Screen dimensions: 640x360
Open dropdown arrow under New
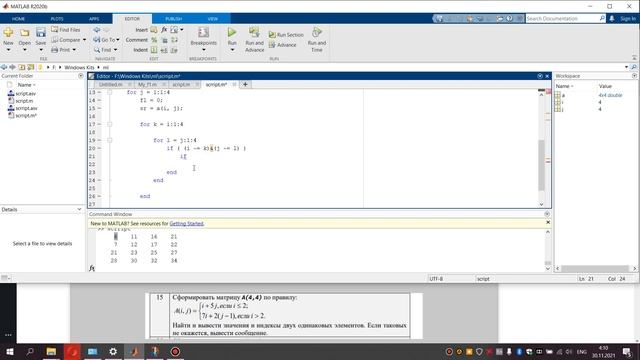[x=8, y=50]
